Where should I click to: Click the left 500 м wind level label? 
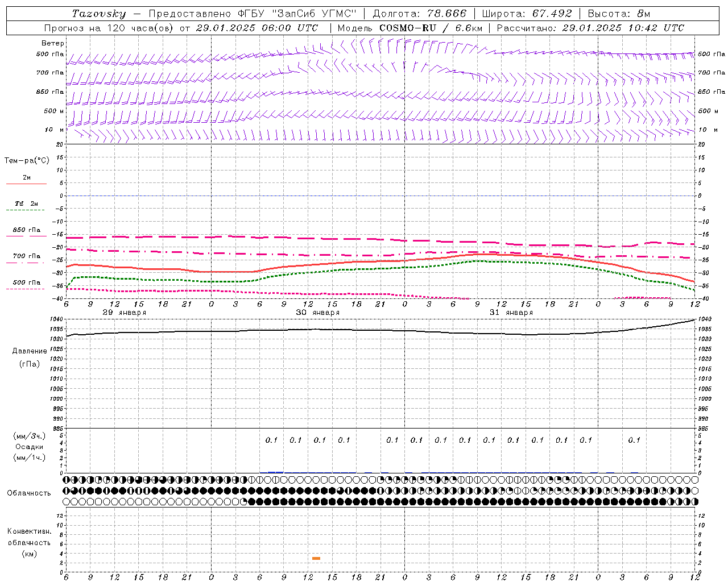click(x=54, y=111)
